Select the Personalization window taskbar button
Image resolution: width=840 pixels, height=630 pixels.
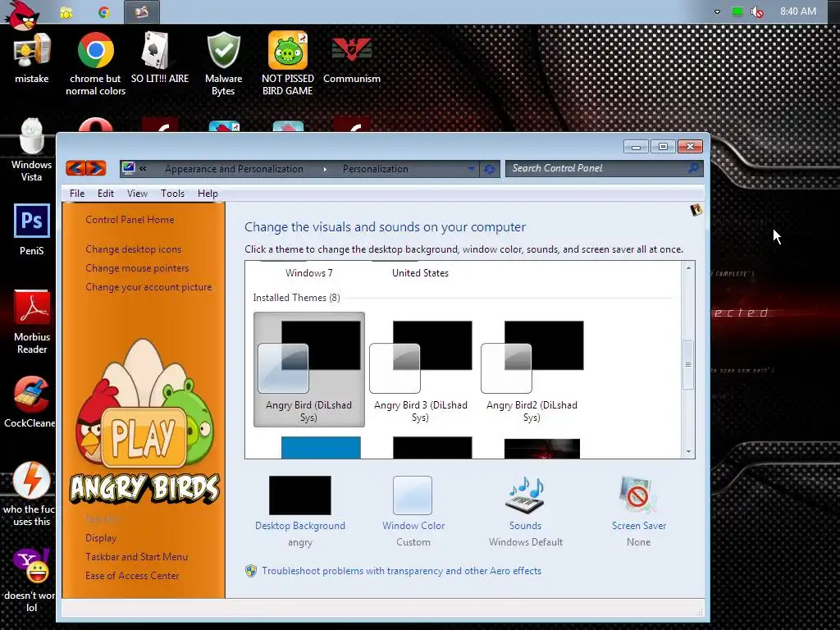tap(141, 11)
